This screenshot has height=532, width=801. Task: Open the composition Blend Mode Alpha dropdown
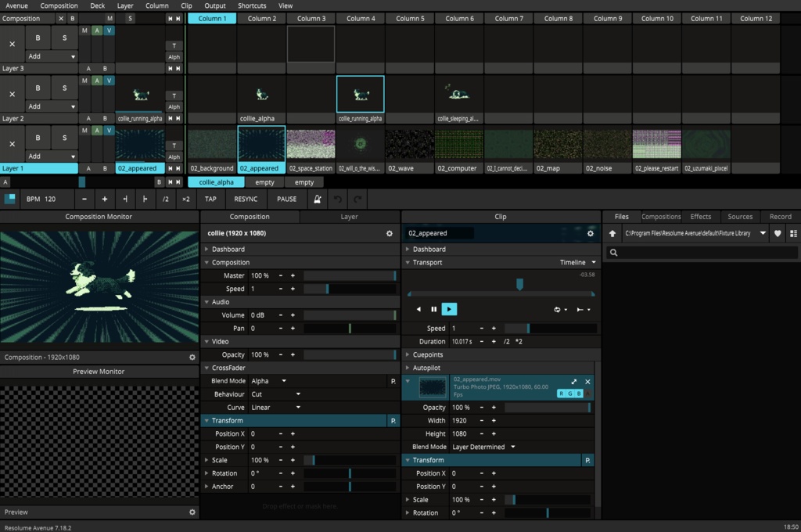tap(268, 381)
